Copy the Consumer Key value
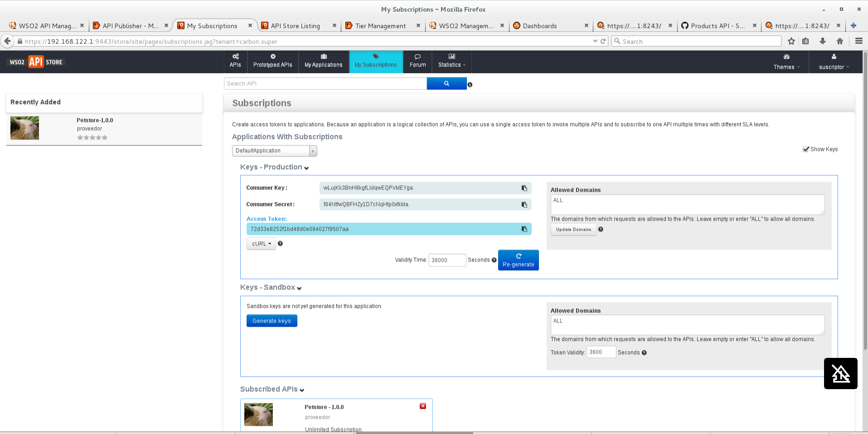Image resolution: width=868 pixels, height=434 pixels. point(524,188)
